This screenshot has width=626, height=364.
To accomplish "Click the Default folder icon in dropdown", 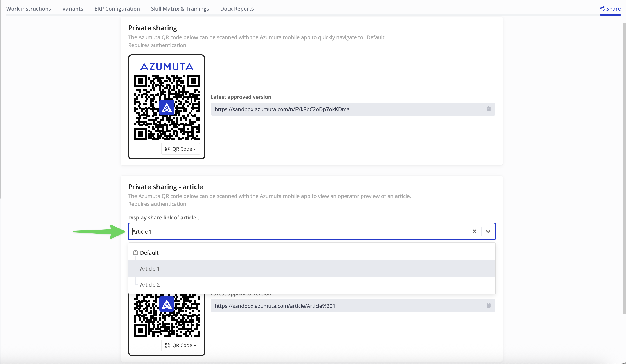I will click(x=135, y=253).
